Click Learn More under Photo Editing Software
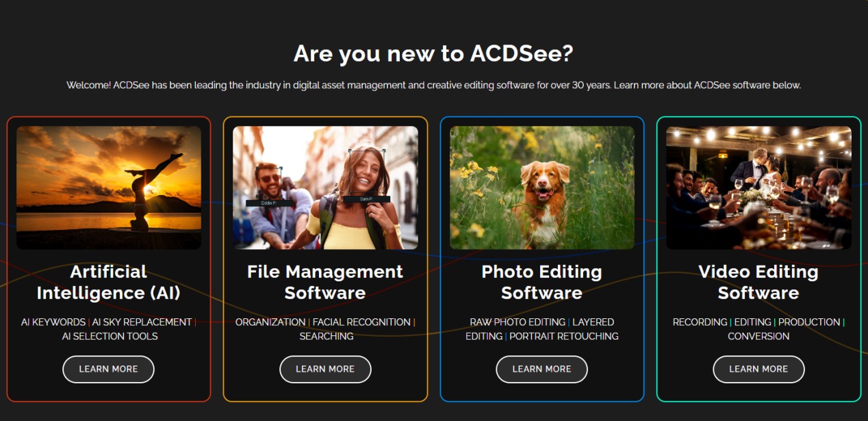The image size is (868, 421). [x=541, y=369]
